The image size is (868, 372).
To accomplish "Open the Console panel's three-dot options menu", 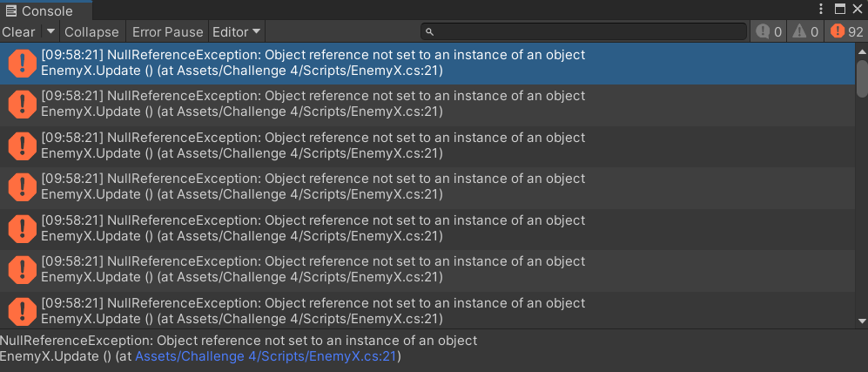I will pyautogui.click(x=820, y=9).
